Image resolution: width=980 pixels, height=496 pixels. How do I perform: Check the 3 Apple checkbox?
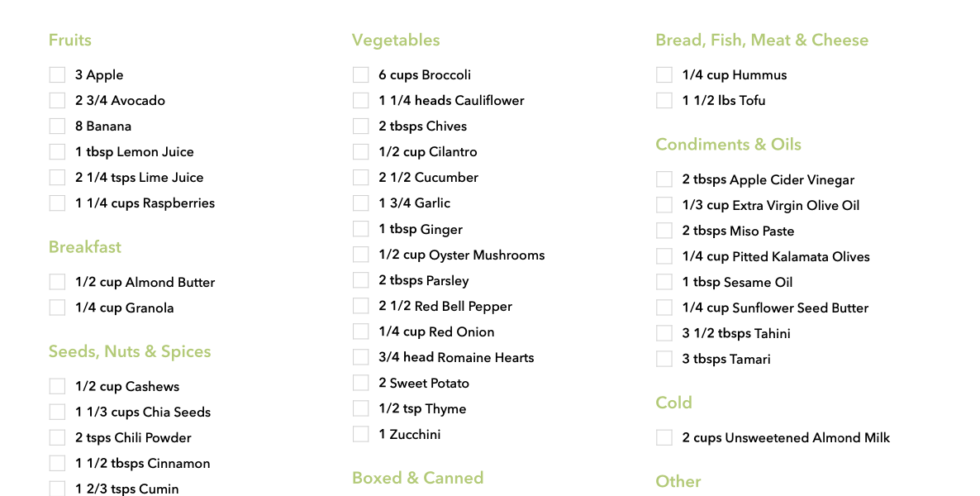tap(58, 75)
